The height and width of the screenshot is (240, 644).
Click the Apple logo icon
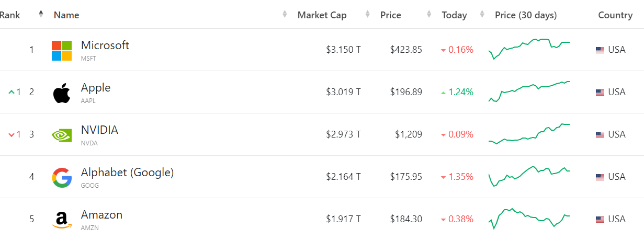click(62, 93)
